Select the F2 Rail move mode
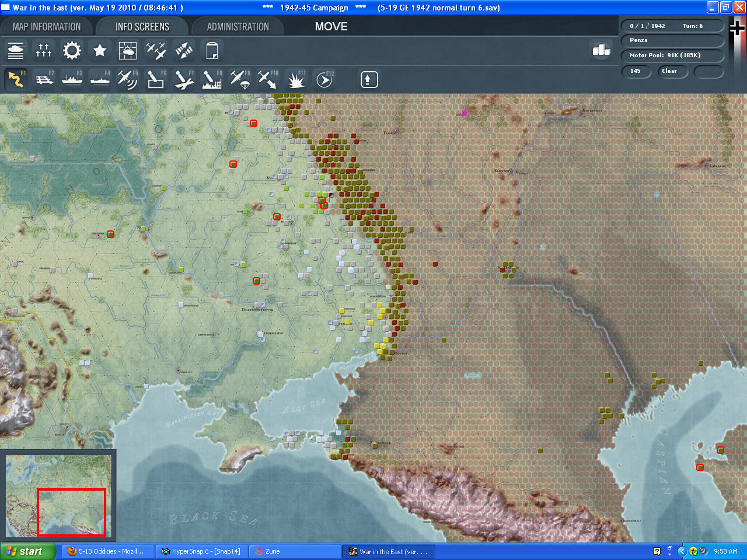Image resolution: width=747 pixels, height=560 pixels. [x=44, y=79]
